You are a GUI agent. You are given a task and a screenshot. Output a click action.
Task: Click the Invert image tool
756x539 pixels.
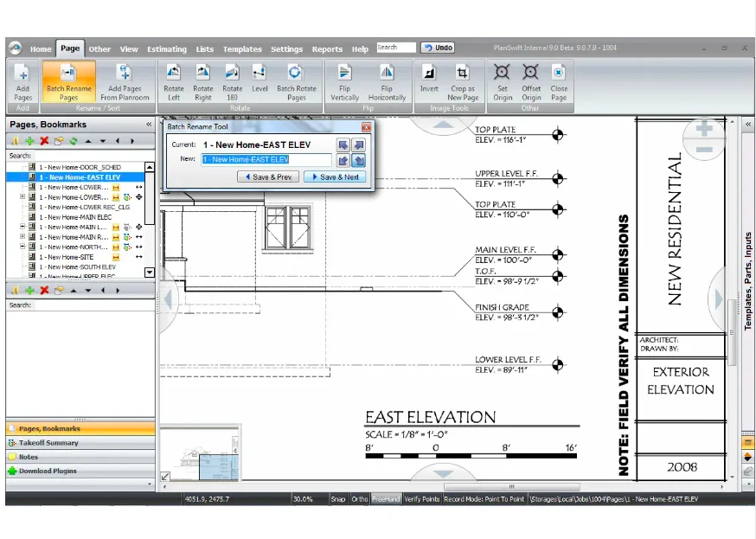click(x=429, y=81)
